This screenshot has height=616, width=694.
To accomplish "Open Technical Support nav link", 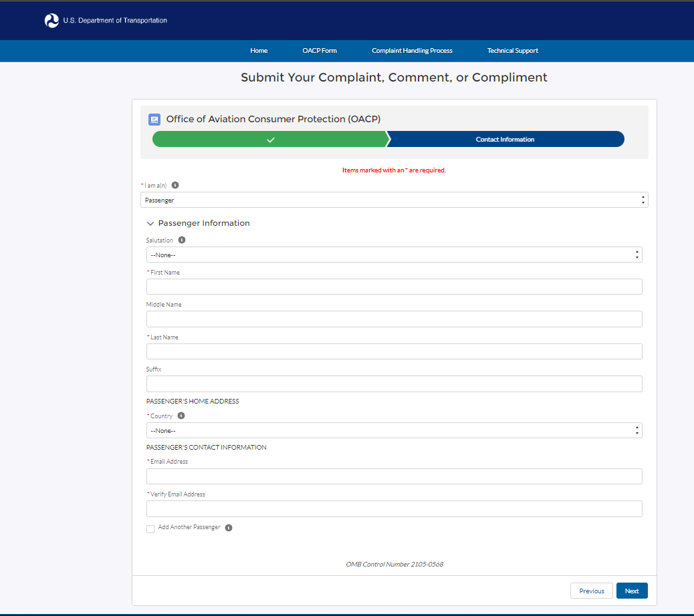I will tap(512, 51).
